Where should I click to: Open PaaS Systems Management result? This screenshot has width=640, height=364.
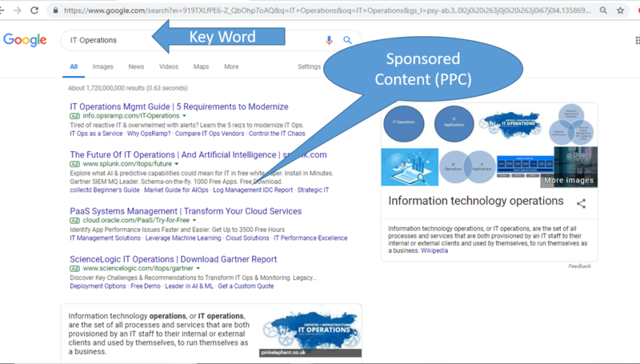click(186, 211)
